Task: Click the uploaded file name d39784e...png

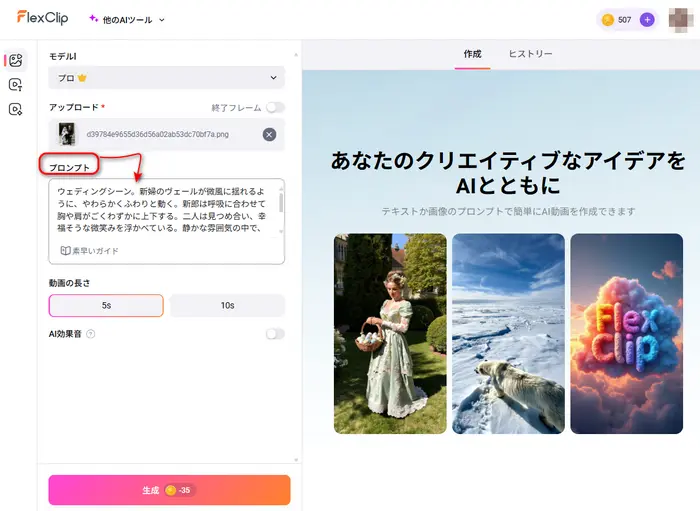Action: (158, 134)
